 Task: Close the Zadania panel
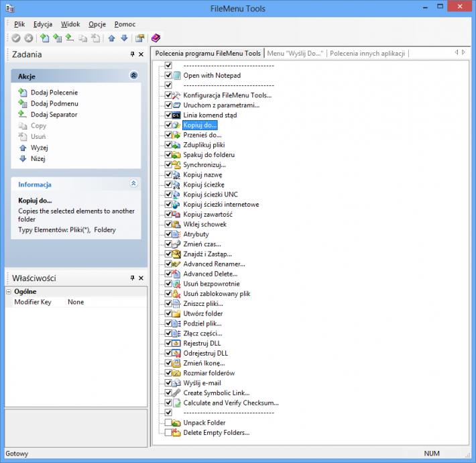coord(141,54)
